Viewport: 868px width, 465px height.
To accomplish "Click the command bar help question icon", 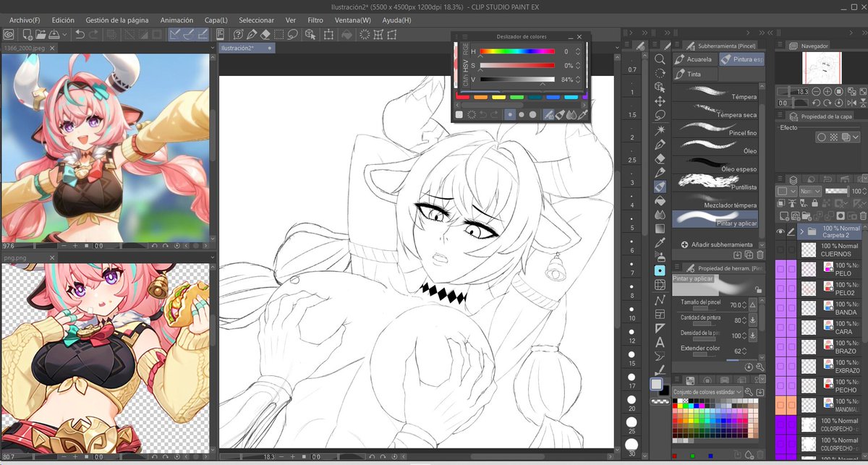I will 238,34.
